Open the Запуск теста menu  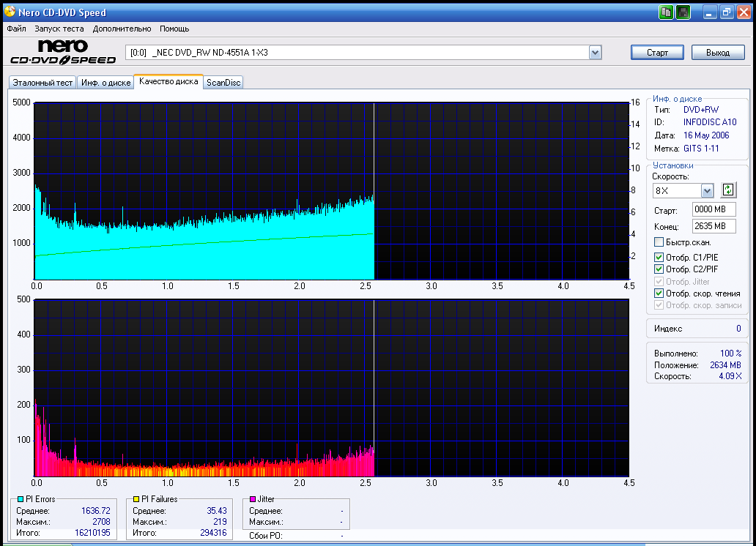pyautogui.click(x=59, y=29)
